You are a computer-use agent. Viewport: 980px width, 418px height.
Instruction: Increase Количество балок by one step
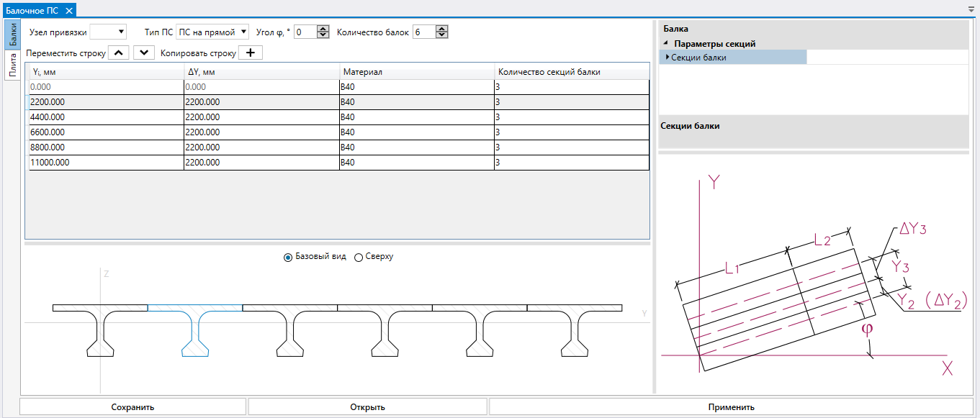tap(442, 28)
